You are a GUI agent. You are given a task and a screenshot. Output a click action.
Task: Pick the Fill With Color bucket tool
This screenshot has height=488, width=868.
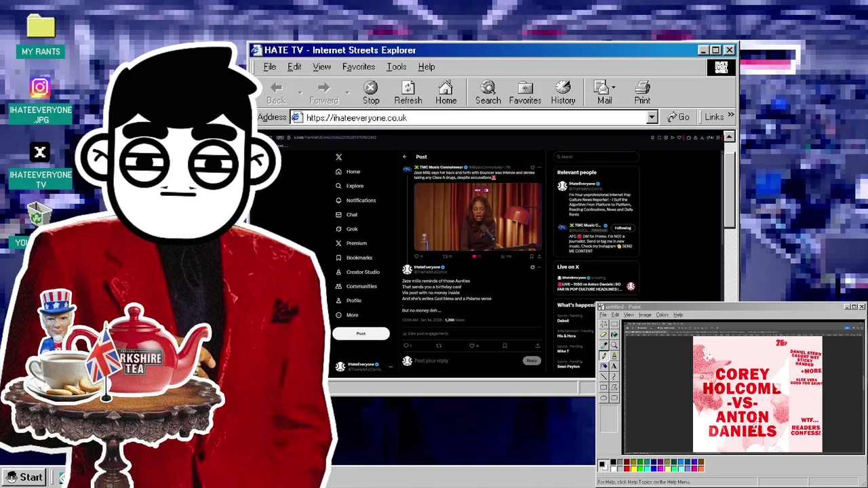coord(614,334)
